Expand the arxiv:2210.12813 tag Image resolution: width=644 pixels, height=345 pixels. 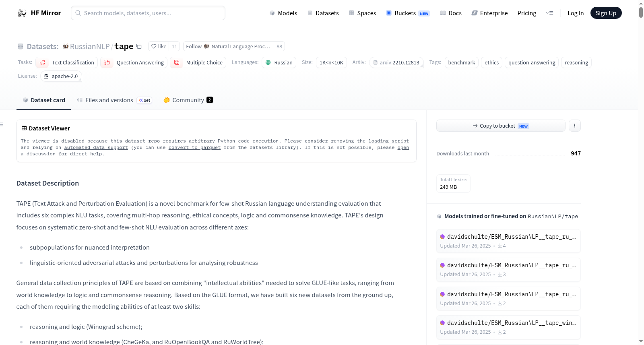pyautogui.click(x=396, y=62)
